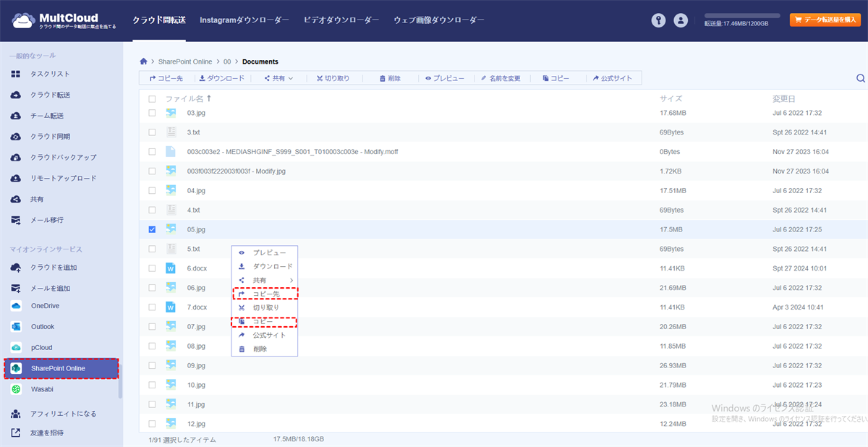868x447 pixels.
Task: Choose 公式サイト in the context menu
Action: (265, 335)
